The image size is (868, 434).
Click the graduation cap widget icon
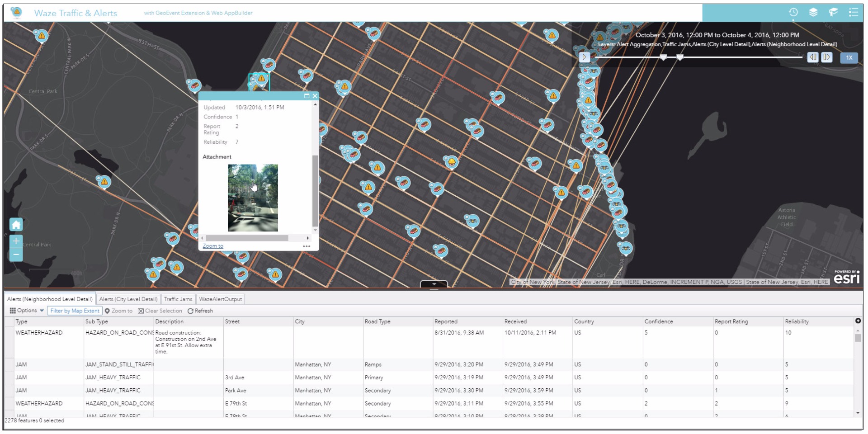point(833,13)
